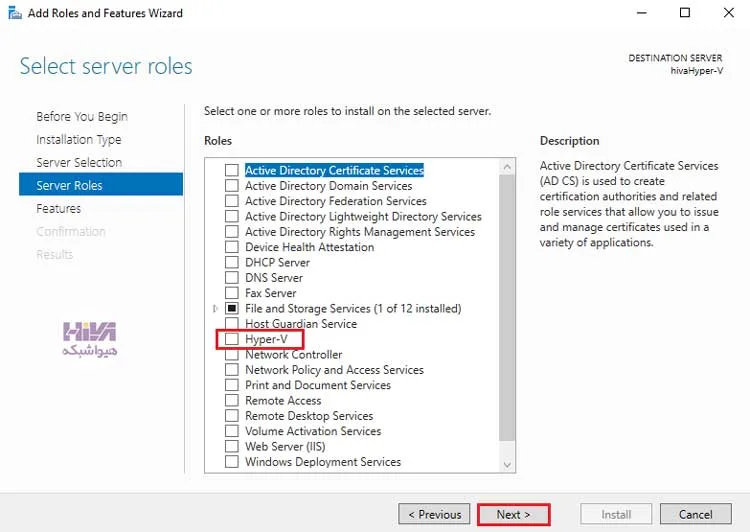The image size is (750, 532).
Task: Check Network Policy and Access Services checkbox
Action: (x=232, y=370)
